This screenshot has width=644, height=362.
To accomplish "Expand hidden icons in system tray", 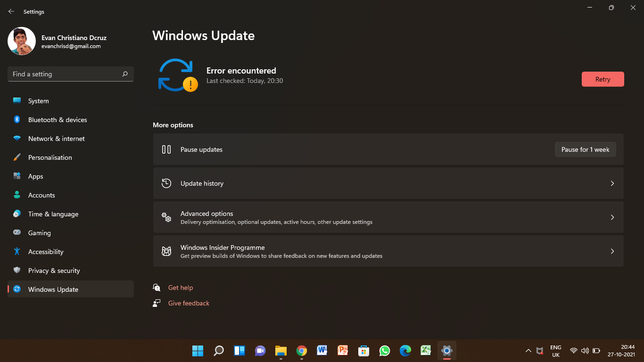I will click(x=528, y=351).
